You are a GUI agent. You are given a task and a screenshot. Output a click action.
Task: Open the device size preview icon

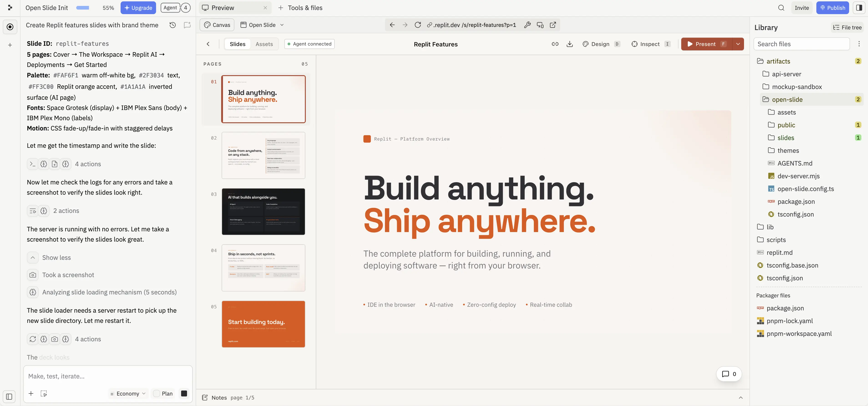tap(540, 25)
